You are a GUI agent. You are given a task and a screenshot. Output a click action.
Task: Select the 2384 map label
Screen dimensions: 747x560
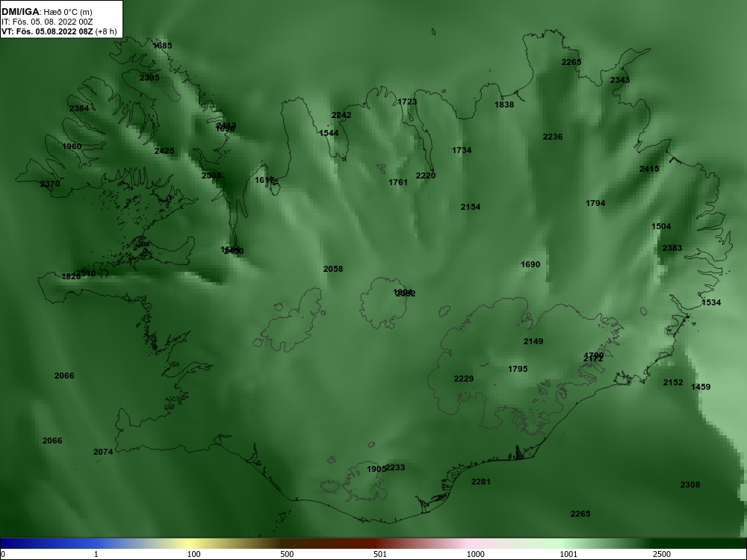coord(79,108)
